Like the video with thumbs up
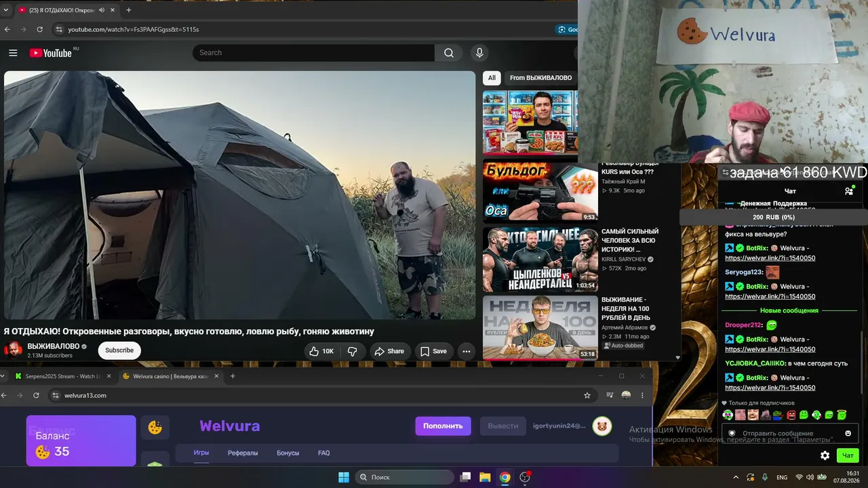Image resolution: width=868 pixels, height=488 pixels. pyautogui.click(x=321, y=351)
